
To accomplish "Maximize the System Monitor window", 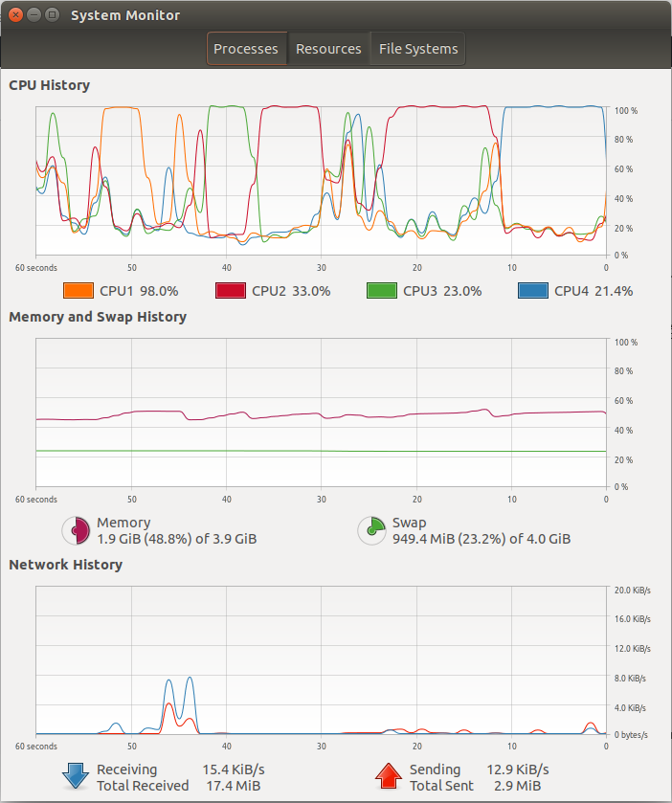I will coord(52,15).
